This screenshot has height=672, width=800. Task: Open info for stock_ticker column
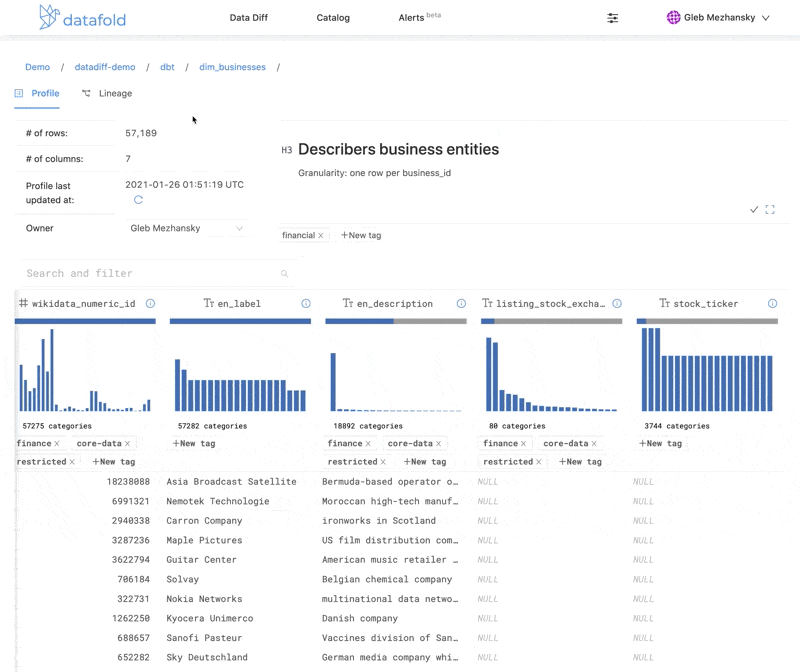click(x=772, y=304)
